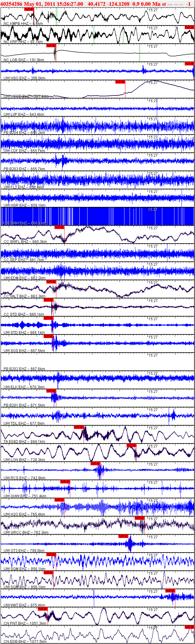Select label 'UW FL2 EHZ -- 658.4km'
Viewport: 195px width, 644px height.
(24, 187)
